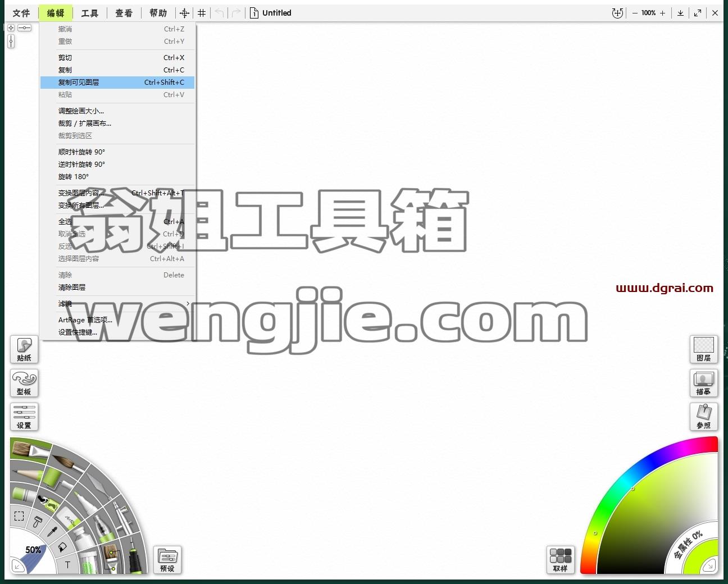This screenshot has width=728, height=584.
Task: Choose 复制 Ctrl+C menu entry
Action: (x=117, y=70)
